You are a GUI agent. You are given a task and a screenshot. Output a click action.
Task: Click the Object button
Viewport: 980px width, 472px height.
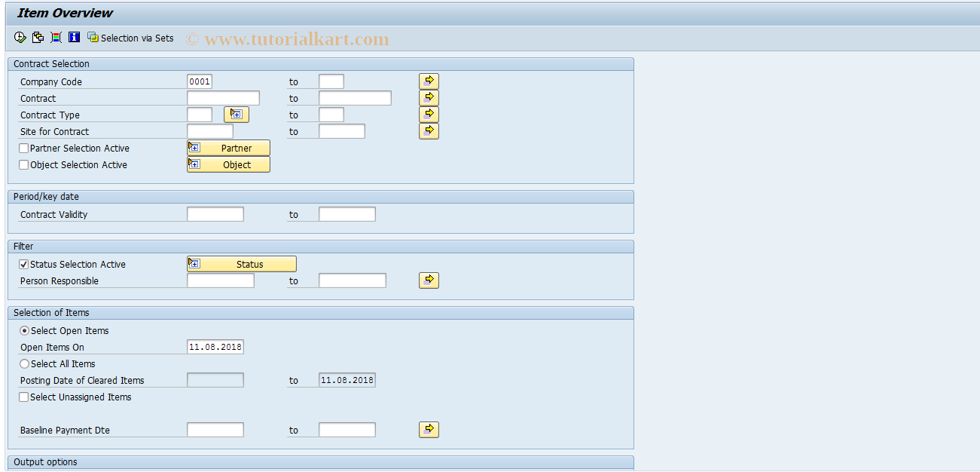click(x=228, y=164)
